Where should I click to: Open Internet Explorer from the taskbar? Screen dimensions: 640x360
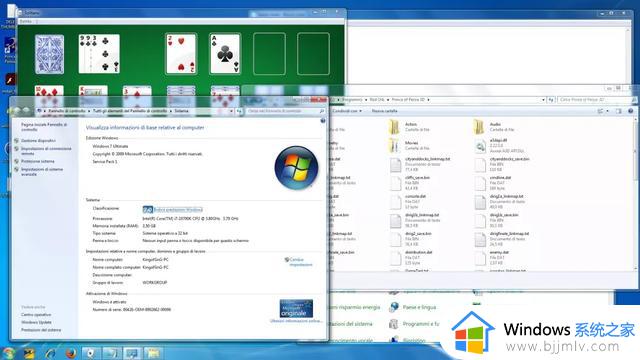pos(50,353)
